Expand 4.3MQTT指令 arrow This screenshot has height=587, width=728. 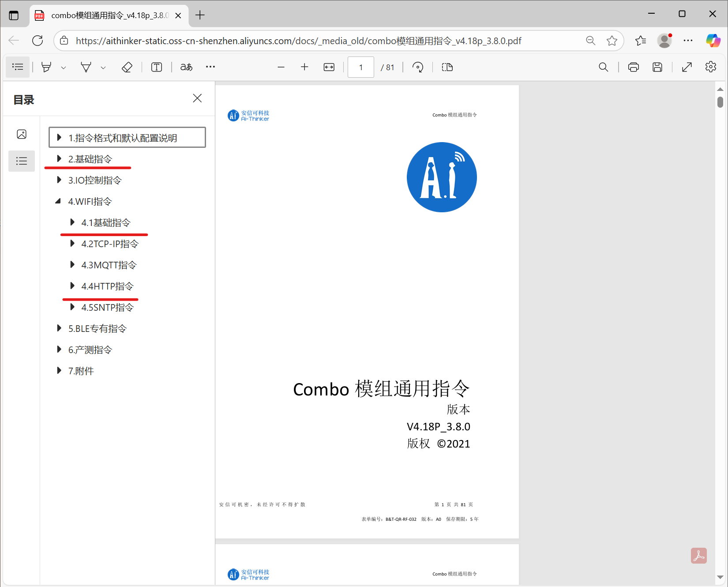pos(72,265)
